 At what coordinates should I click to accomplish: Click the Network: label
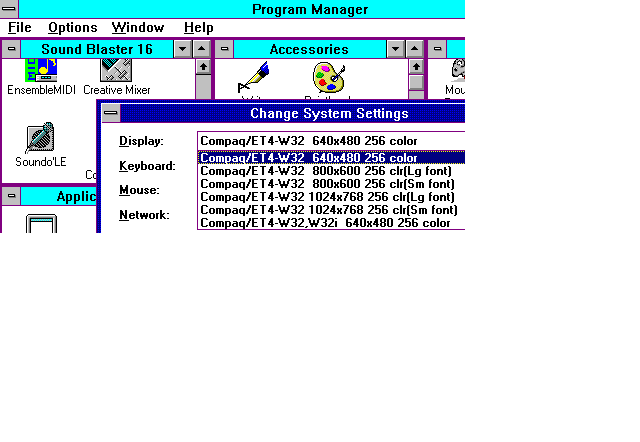[x=144, y=215]
